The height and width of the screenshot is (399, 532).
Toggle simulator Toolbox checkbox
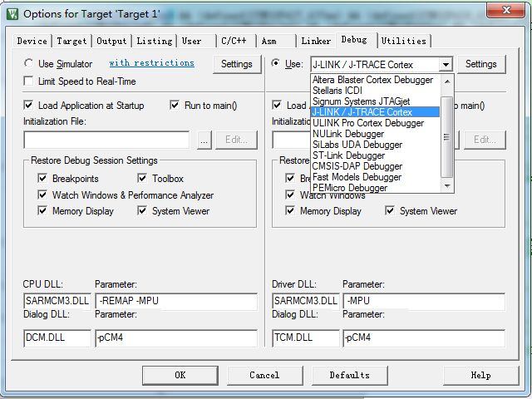coord(142,178)
